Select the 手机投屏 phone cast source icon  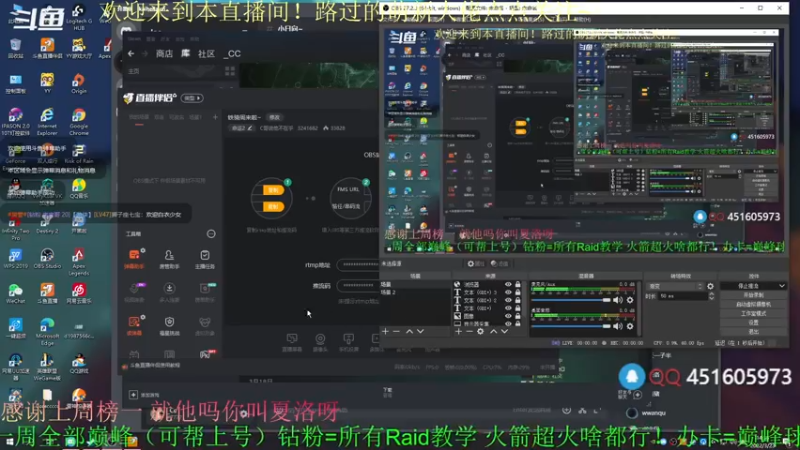tap(348, 342)
